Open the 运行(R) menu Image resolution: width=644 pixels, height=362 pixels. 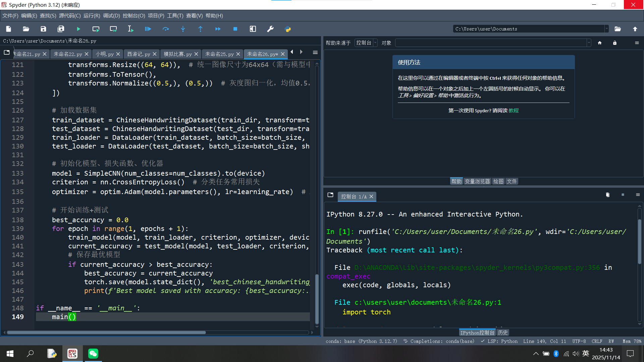pyautogui.click(x=92, y=16)
